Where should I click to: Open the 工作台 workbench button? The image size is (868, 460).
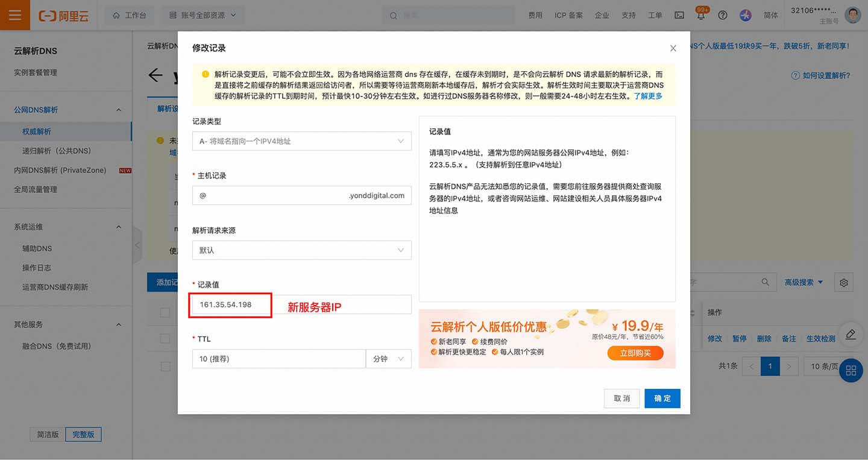[x=130, y=16]
